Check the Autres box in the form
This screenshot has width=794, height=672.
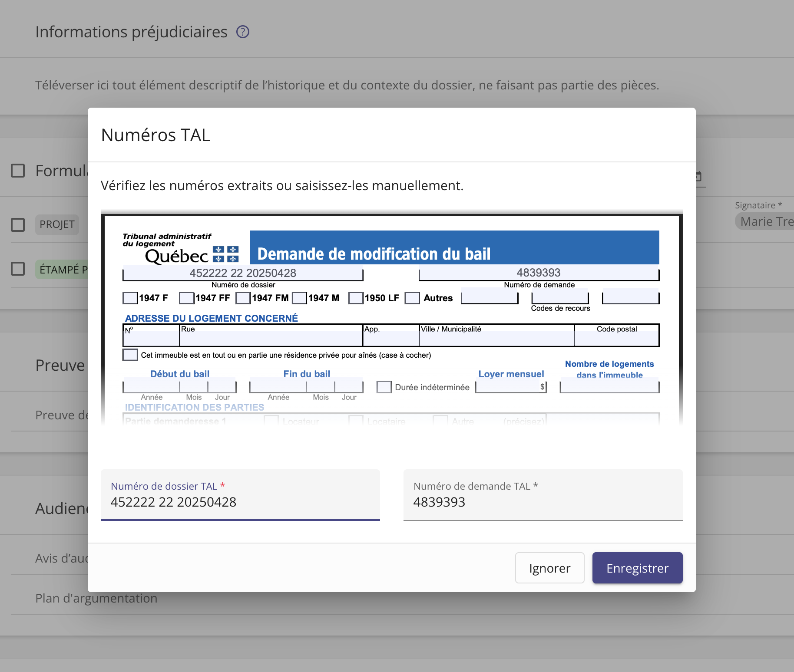coord(412,298)
